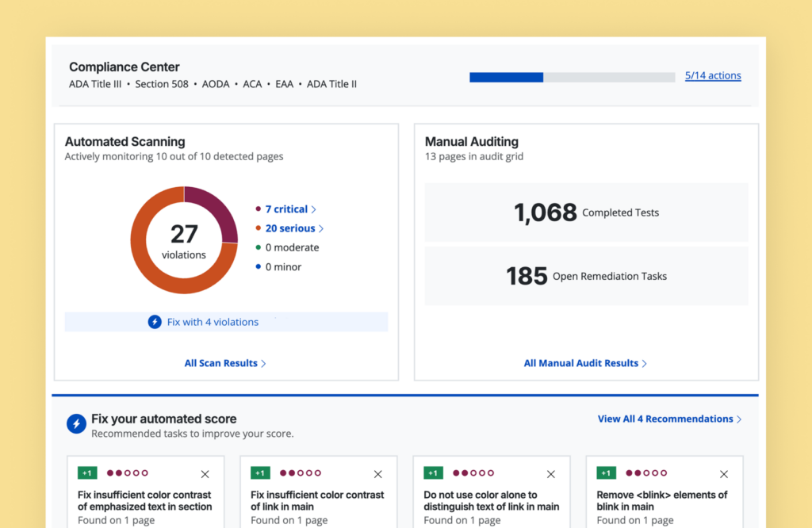Open Fix insufficient color contrast of emphasized text
Image resolution: width=812 pixels, height=528 pixels.
coord(144,500)
